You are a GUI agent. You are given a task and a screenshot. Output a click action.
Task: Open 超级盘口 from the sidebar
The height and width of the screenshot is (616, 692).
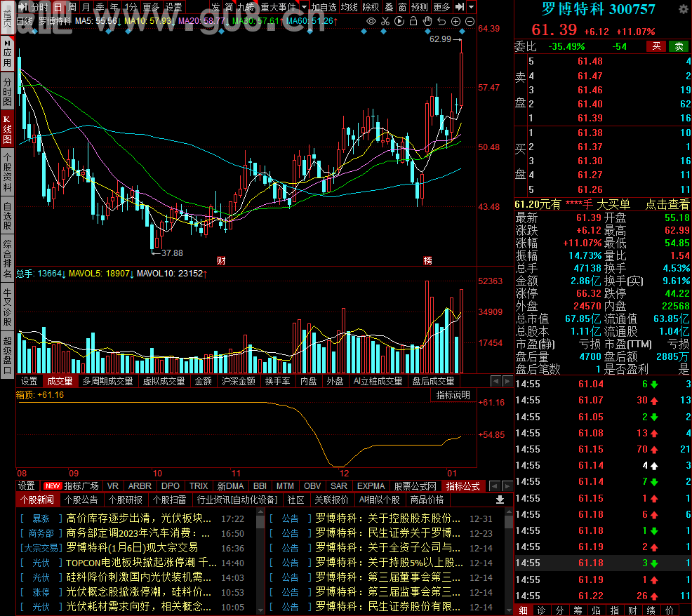(x=8, y=356)
